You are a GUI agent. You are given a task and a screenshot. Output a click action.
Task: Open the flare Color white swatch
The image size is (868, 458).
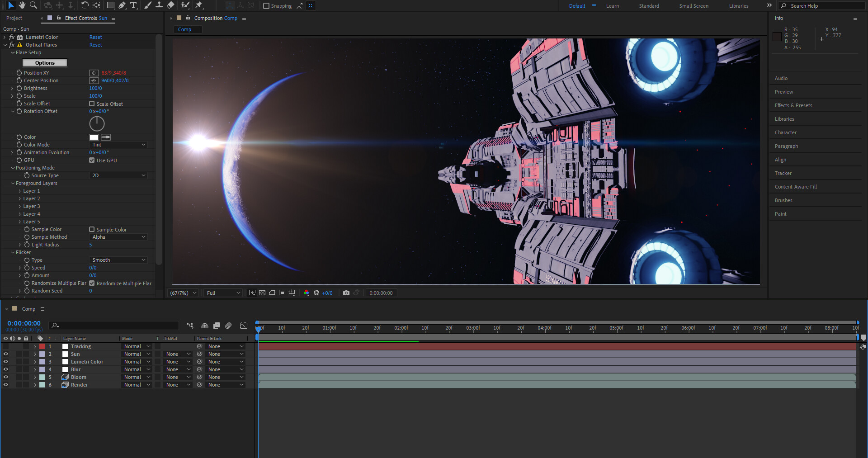point(94,137)
